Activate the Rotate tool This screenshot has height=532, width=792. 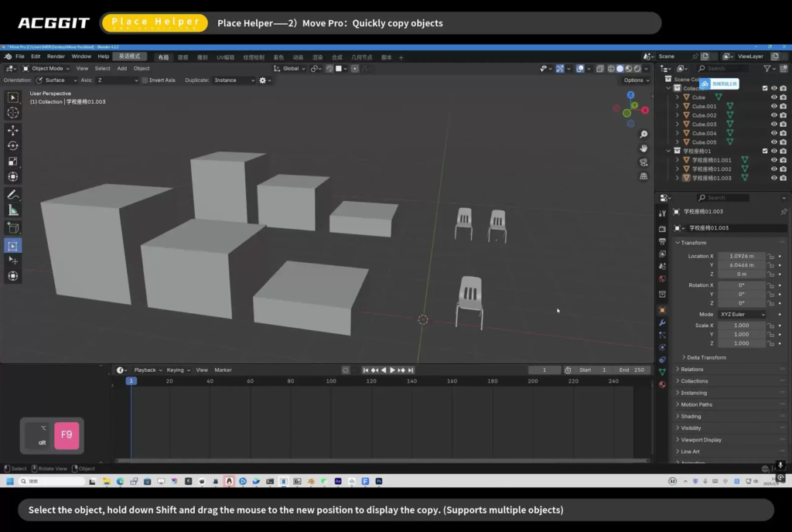pos(13,146)
